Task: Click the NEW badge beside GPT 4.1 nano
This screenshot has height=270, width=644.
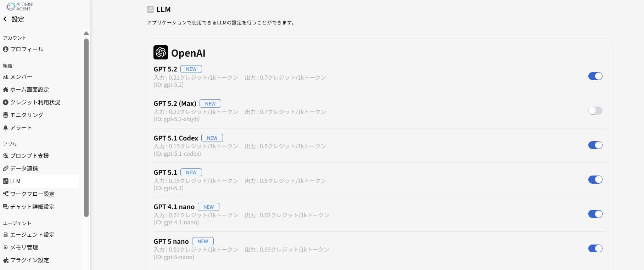Action: coord(208,207)
